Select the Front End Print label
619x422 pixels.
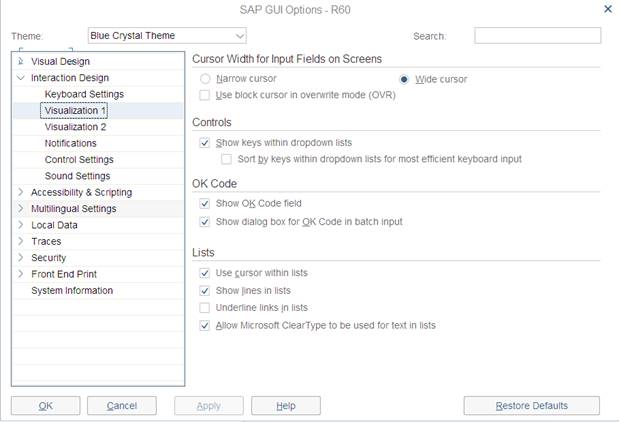(x=64, y=274)
